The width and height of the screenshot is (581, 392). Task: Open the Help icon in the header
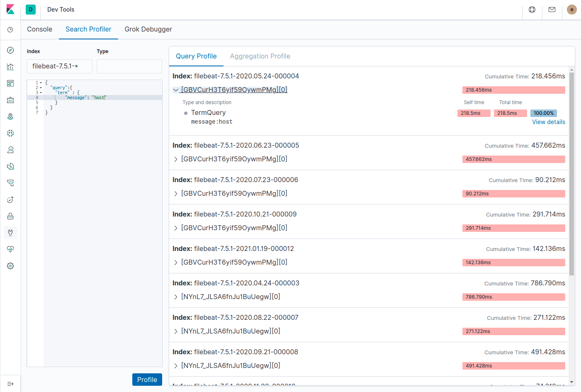tap(532, 9)
